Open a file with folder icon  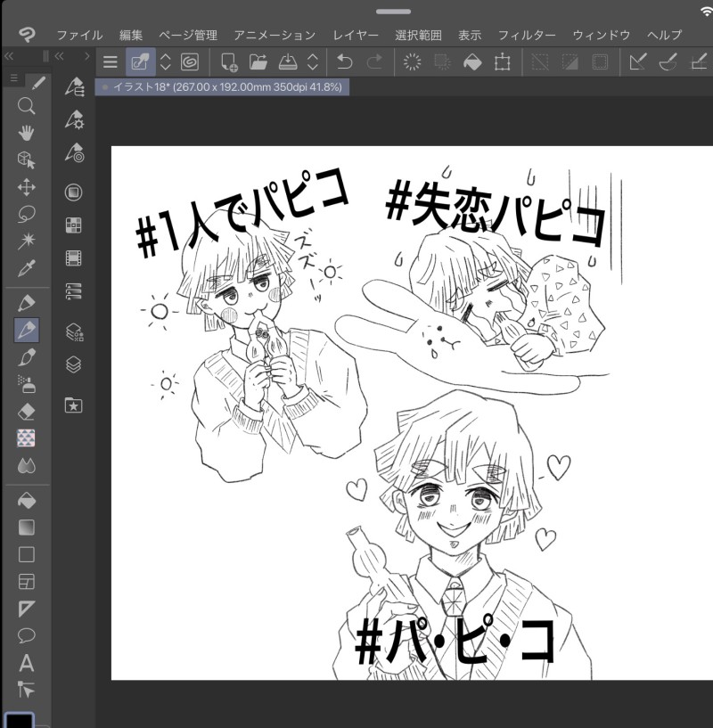(258, 61)
